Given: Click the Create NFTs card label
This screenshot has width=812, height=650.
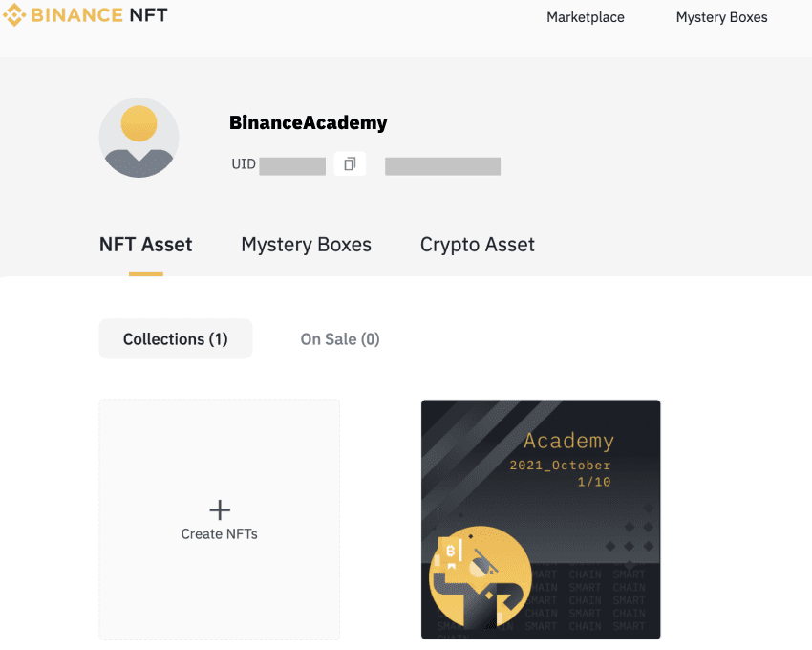Looking at the screenshot, I should pyautogui.click(x=219, y=533).
